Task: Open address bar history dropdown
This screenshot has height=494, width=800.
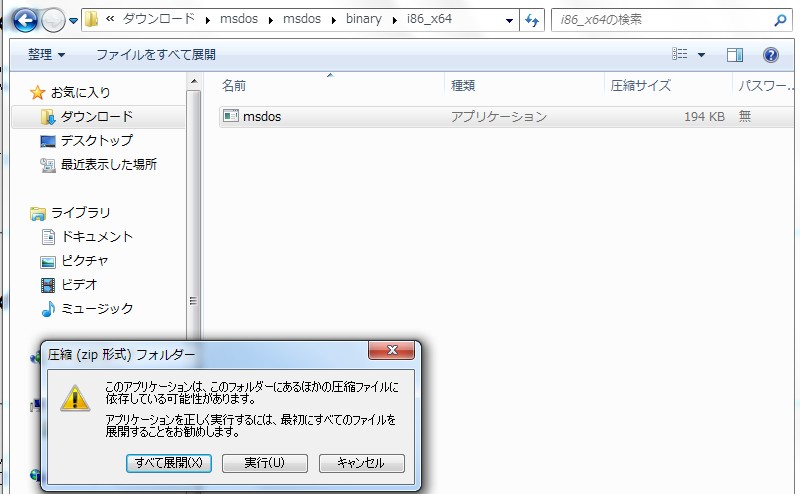Action: coord(509,20)
